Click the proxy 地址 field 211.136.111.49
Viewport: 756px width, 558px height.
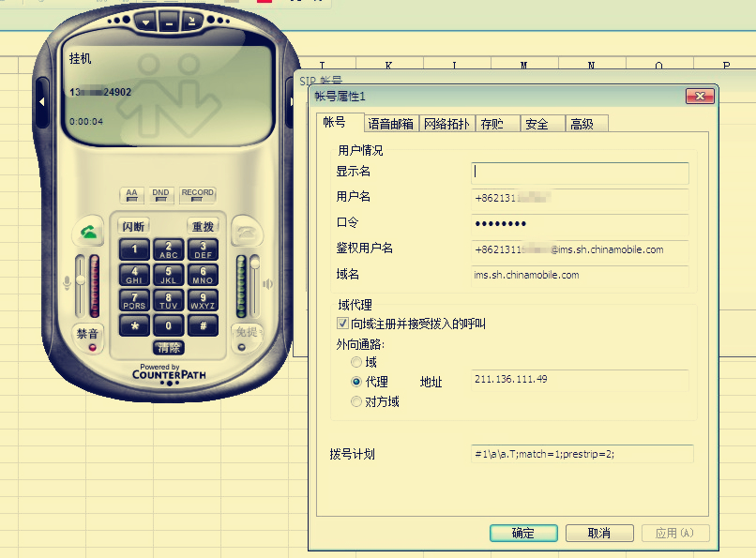(580, 380)
